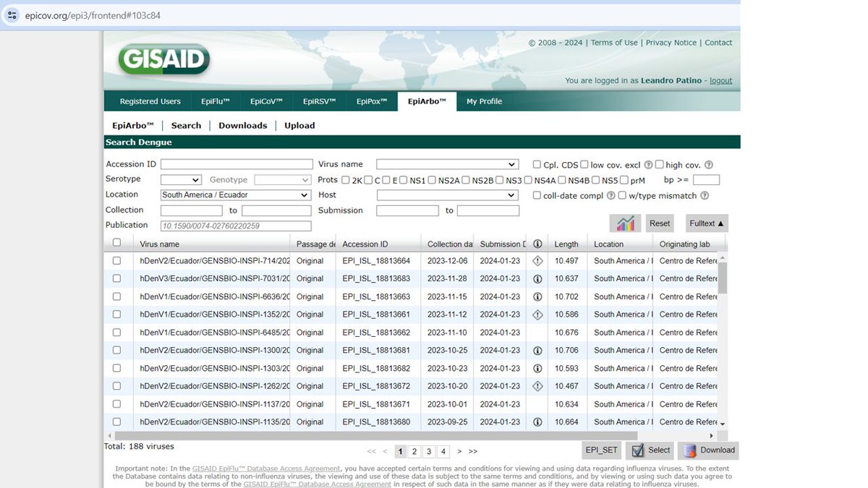Click the site info icon in address bar
The image size is (868, 488).
pos(12,14)
